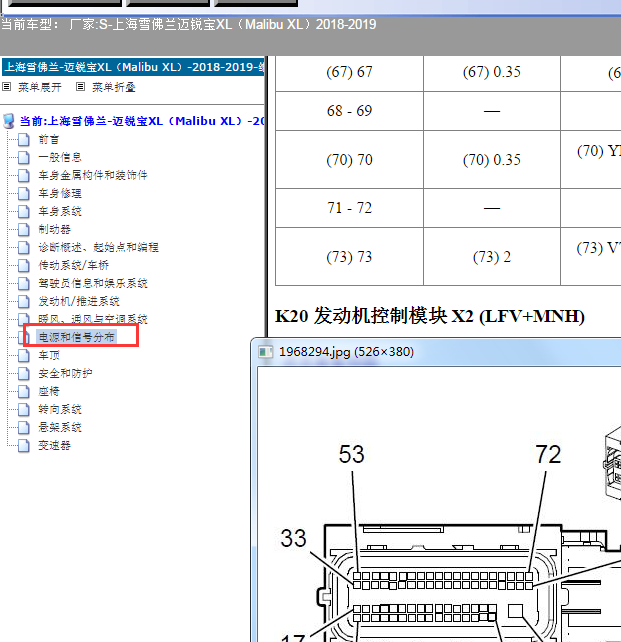Click the K20 发动机控制模块 X2 heading
Viewport: 621px width, 642px height.
coord(429,316)
